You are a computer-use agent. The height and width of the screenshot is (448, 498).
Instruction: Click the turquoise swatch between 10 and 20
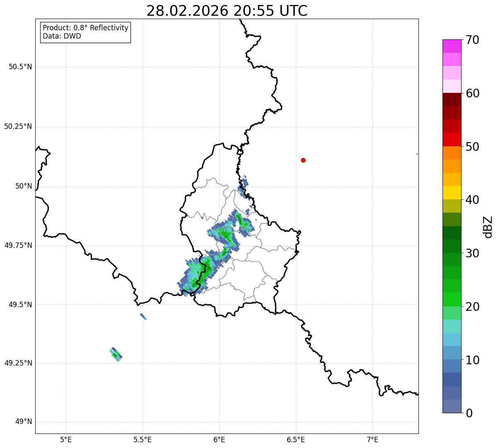point(452,326)
